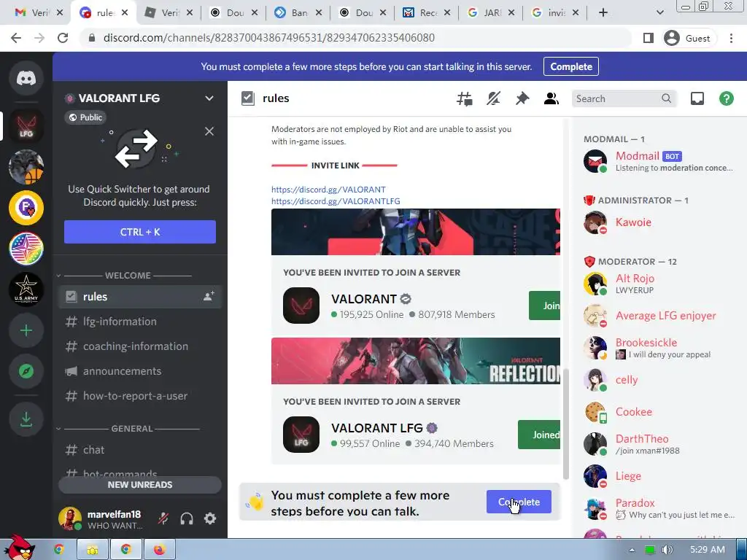Open the lfg-information channel

(x=140, y=322)
